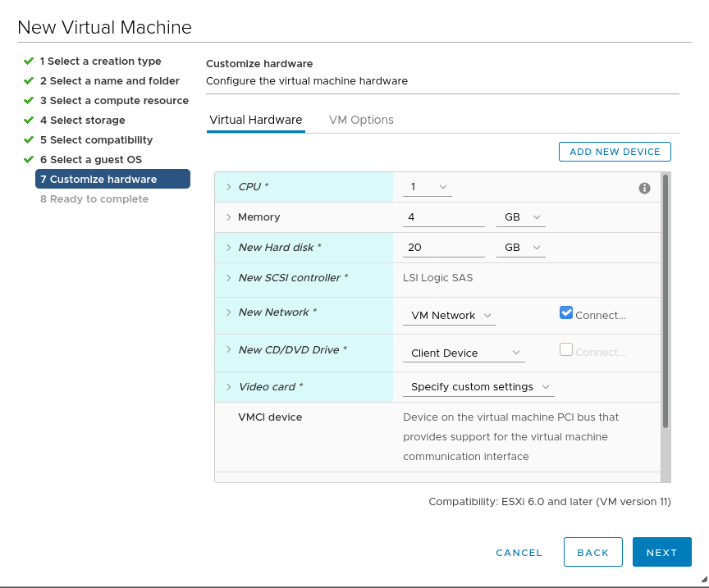Screen dimensions: 709x588
Task: Uncheck the New Network Connect checkbox
Action: click(x=566, y=312)
